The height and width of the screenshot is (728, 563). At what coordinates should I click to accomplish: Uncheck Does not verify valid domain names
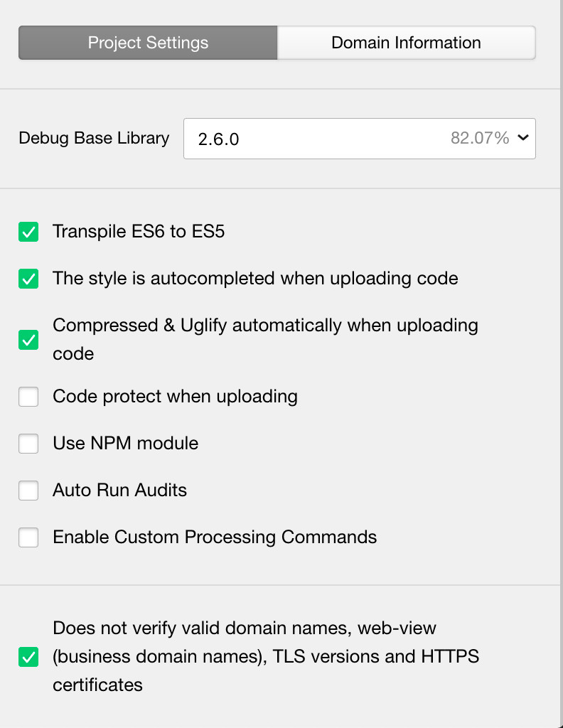pyautogui.click(x=28, y=656)
